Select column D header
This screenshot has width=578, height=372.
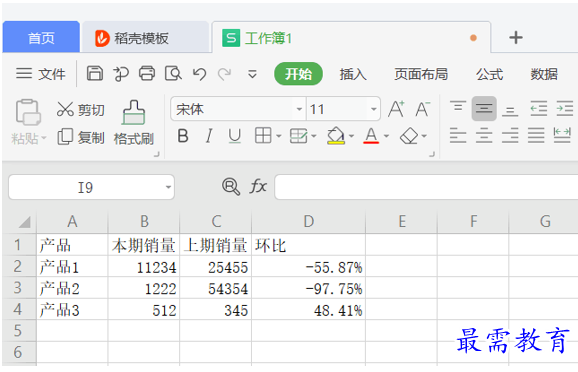[309, 222]
